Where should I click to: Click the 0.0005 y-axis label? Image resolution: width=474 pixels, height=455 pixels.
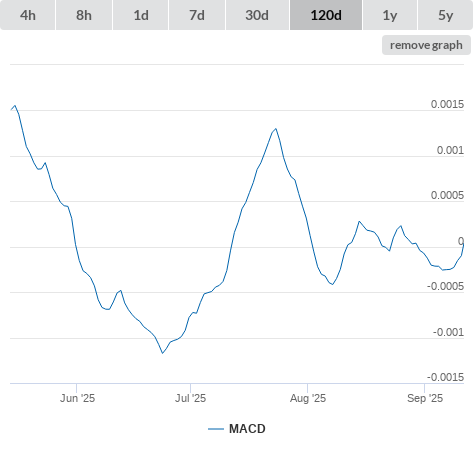(447, 195)
